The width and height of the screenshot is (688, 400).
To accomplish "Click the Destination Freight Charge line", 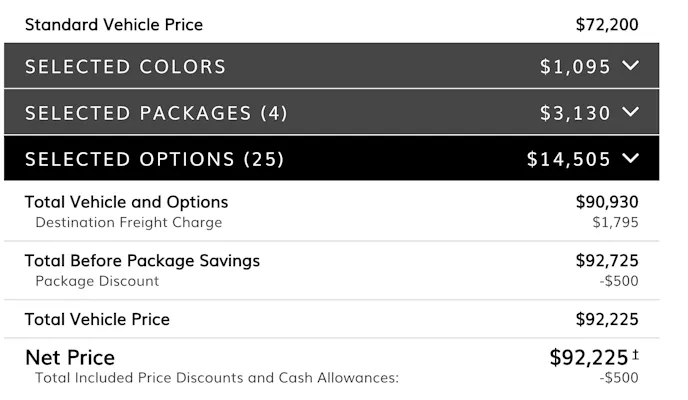I will (128, 222).
